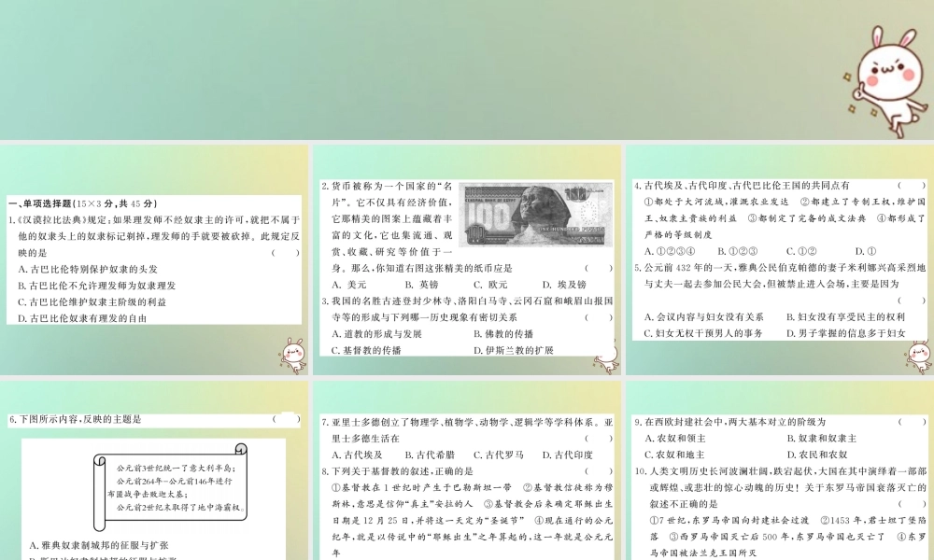Select heading 一、单项选择题(15×3分,共45分)
The image size is (934, 560).
[83, 203]
